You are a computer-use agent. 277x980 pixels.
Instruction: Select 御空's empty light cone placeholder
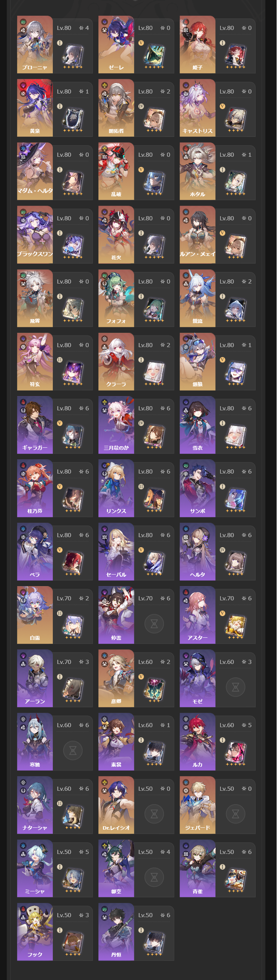[154, 877]
